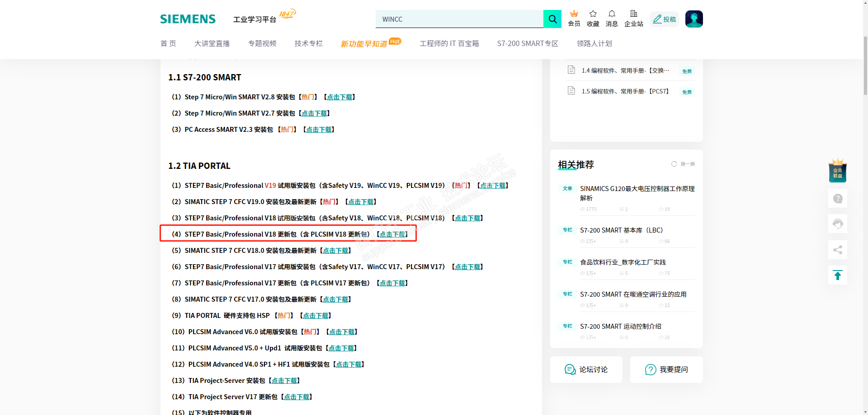Download STEP7 Basic/Professional V19 试用版安装包

(x=493, y=186)
